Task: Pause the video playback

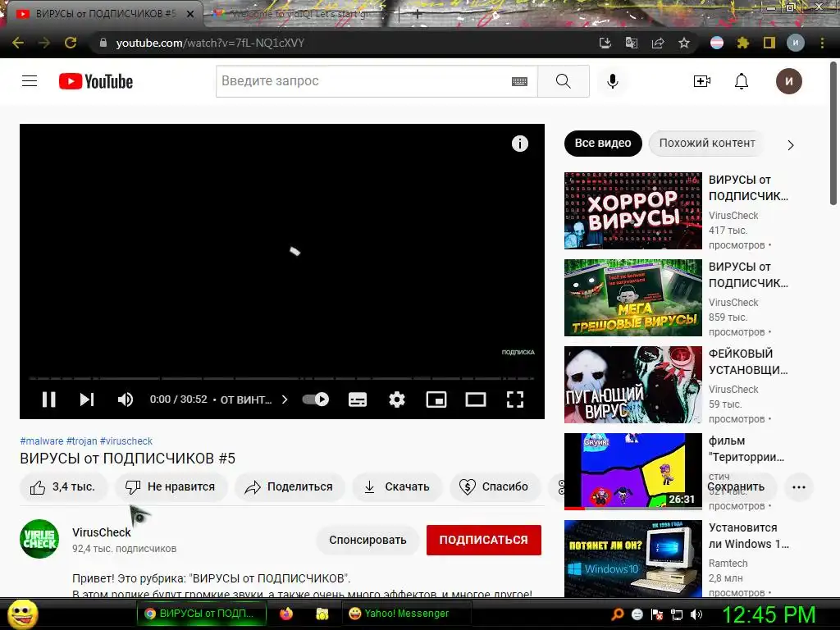Action: (48, 399)
